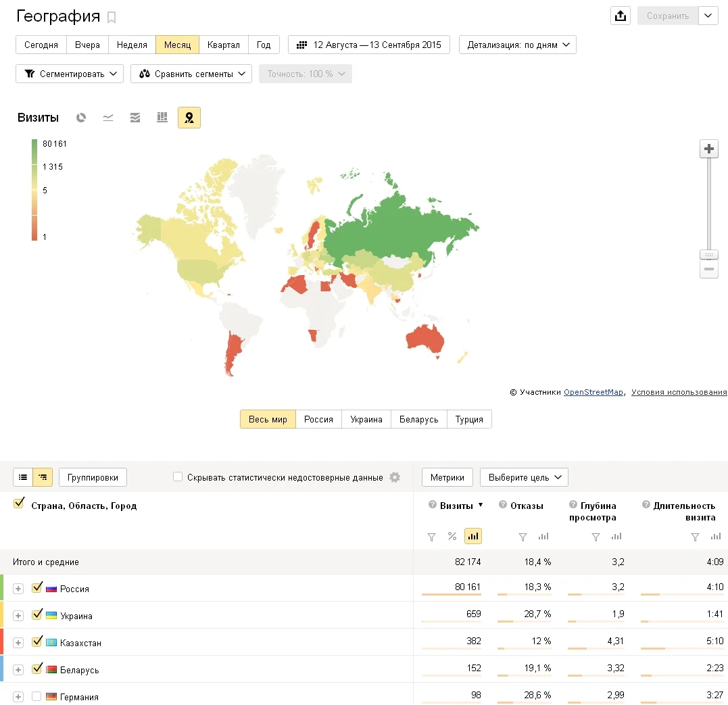Click the filter icon under Глубина просмотра
Screen dimensions: 728x705
pyautogui.click(x=596, y=537)
